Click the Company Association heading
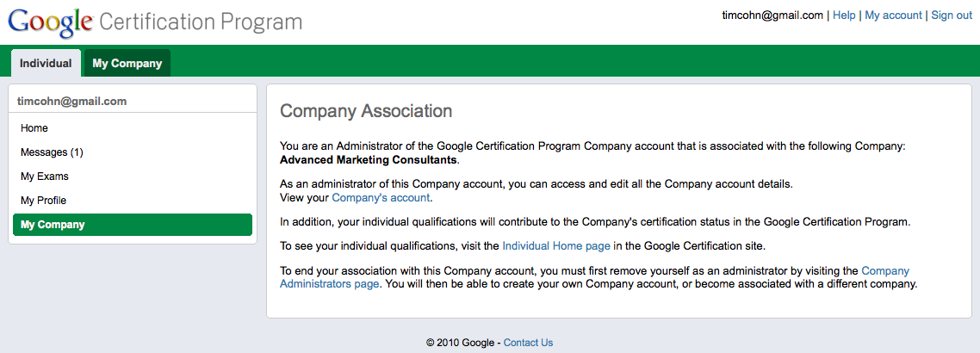 click(366, 111)
